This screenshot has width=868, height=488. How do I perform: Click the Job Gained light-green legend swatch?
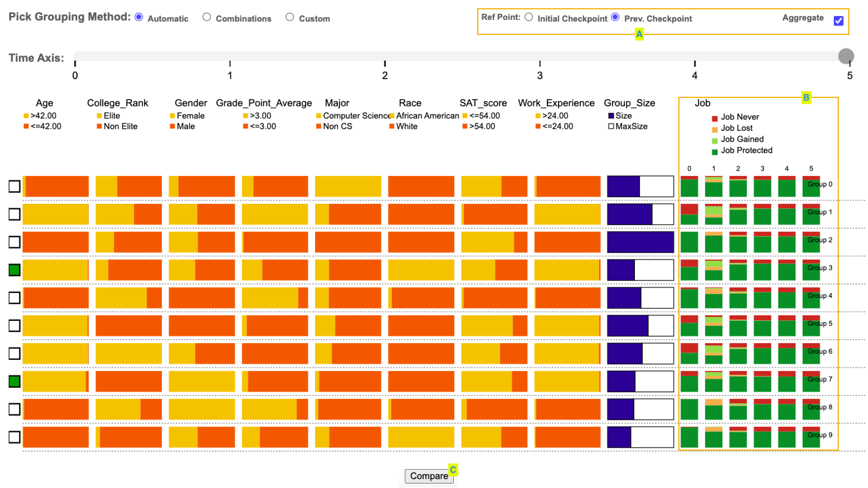pos(715,141)
